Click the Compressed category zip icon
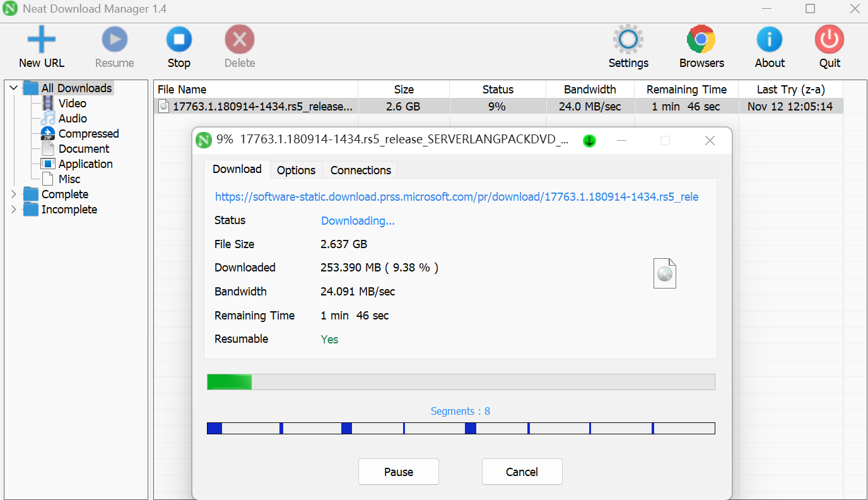 tap(48, 133)
